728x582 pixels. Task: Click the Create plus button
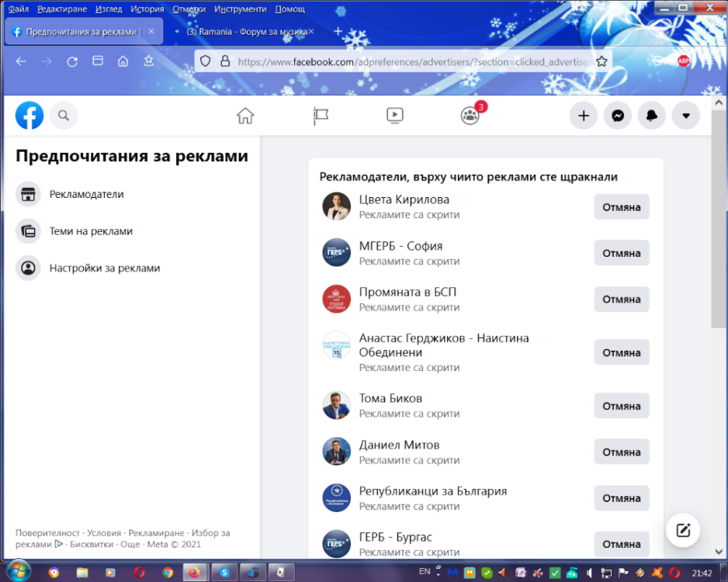[584, 115]
